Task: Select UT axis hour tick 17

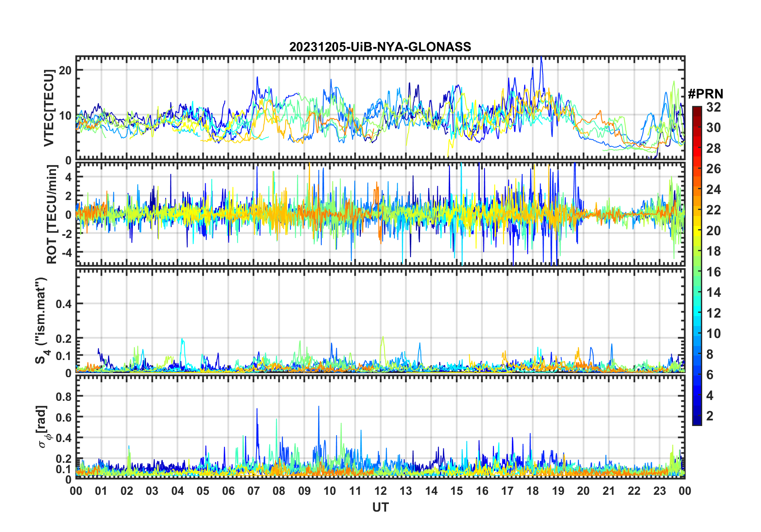Action: pyautogui.click(x=507, y=491)
